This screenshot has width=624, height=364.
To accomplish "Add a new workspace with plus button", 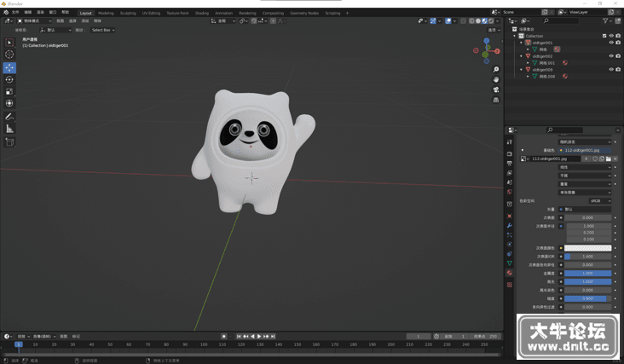I will click(348, 13).
